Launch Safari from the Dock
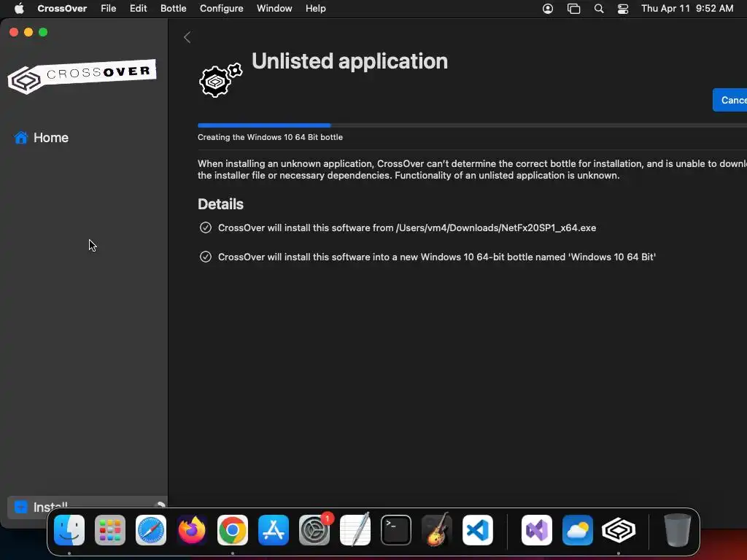 click(x=151, y=530)
